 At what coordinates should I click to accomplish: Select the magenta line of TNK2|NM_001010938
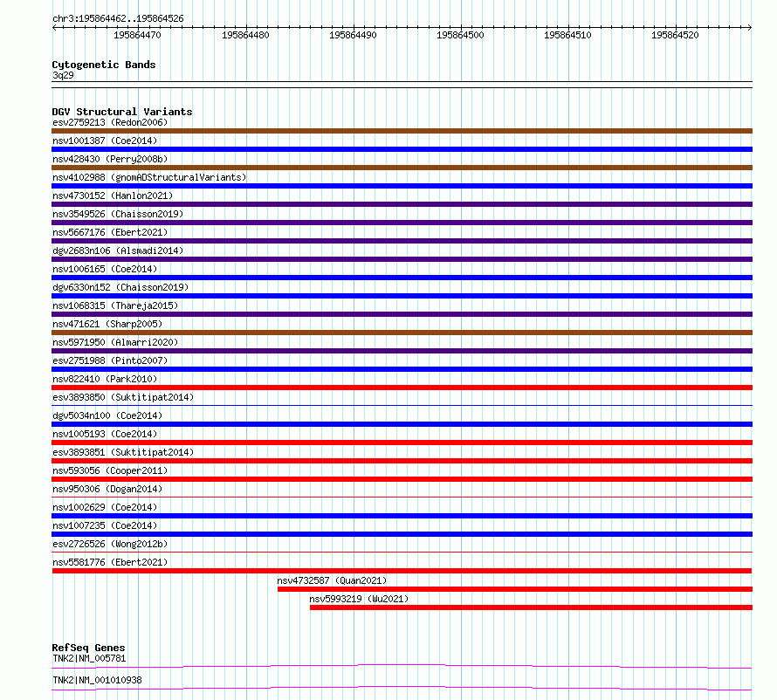pos(402,688)
